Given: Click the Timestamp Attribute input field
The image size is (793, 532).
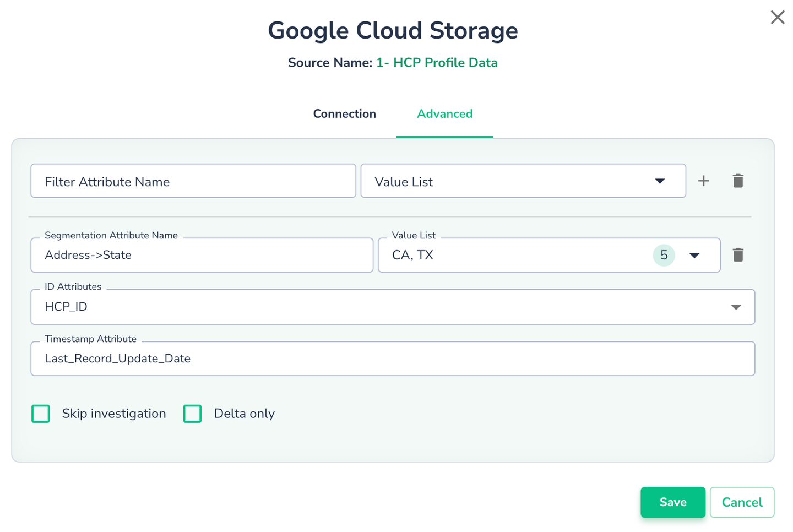Looking at the screenshot, I should [x=392, y=359].
